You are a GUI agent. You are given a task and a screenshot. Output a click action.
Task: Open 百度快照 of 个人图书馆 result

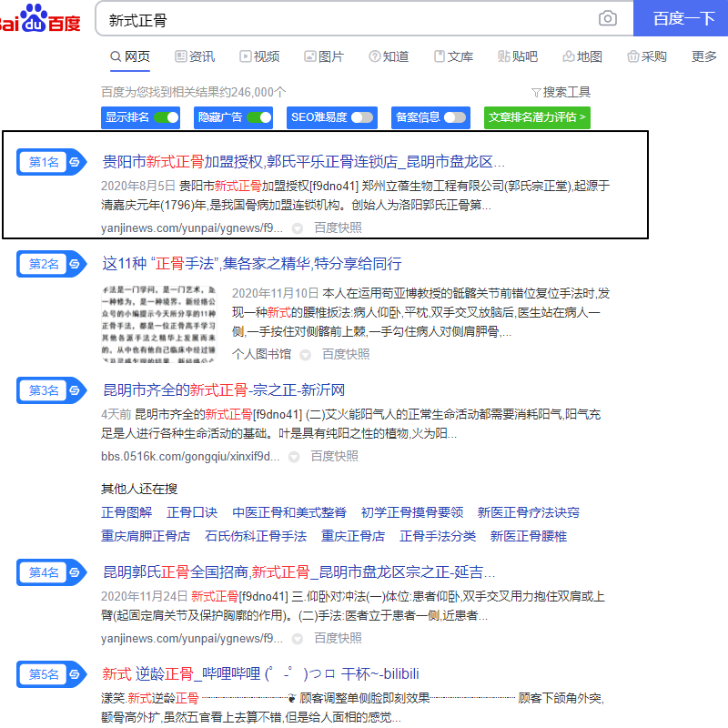(346, 355)
